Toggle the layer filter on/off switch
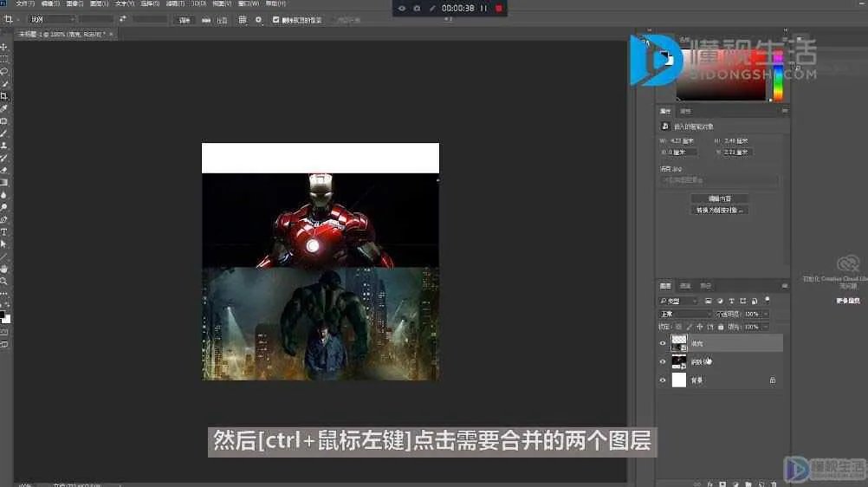Image resolution: width=868 pixels, height=487 pixels. [768, 300]
